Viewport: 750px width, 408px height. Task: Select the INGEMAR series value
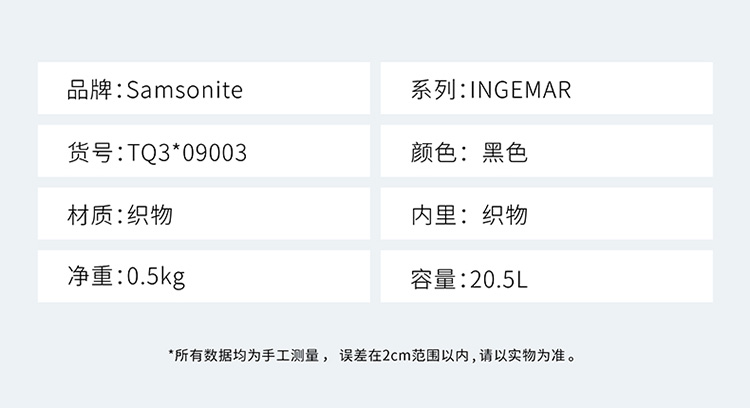coord(519,90)
